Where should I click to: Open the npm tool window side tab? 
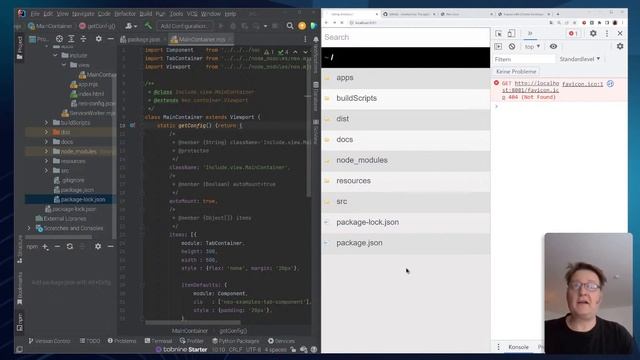tap(20, 322)
